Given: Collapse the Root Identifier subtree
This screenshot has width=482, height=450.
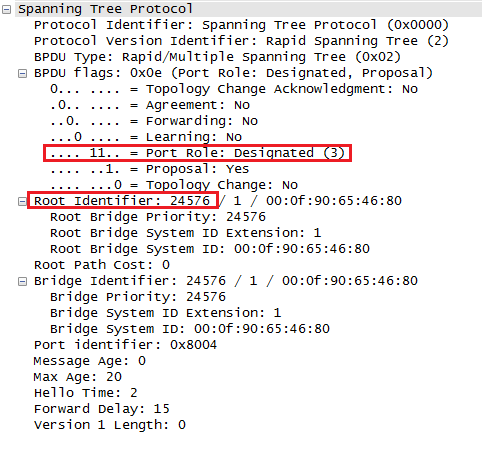Looking at the screenshot, I should tap(22, 201).
